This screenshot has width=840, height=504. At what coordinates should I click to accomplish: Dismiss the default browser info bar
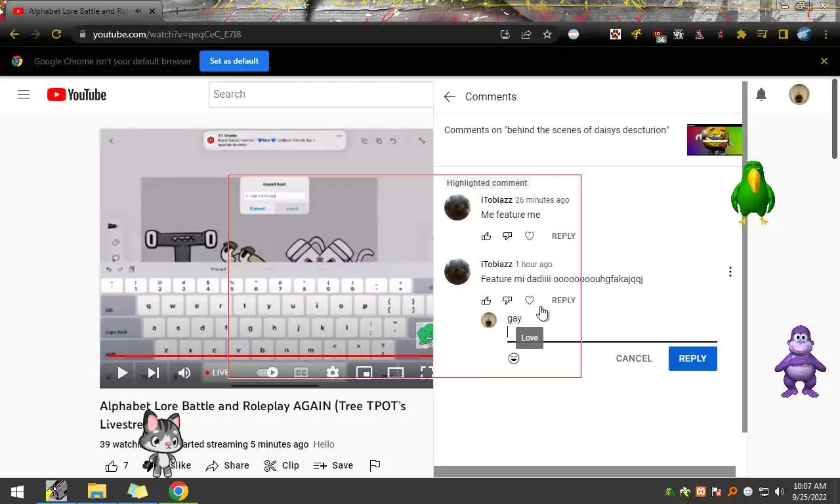(824, 61)
